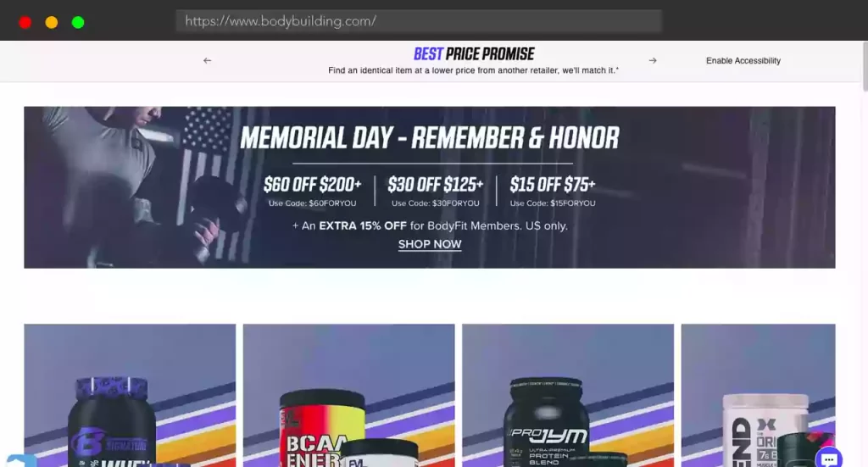The width and height of the screenshot is (868, 467).
Task: Click the SHOP NOW link
Action: 430,244
